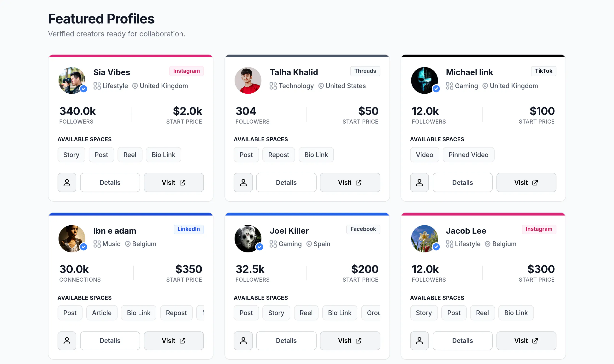Open the profile icon button for Talha Khalid
Viewport: 614px width, 364px height.
point(243,182)
